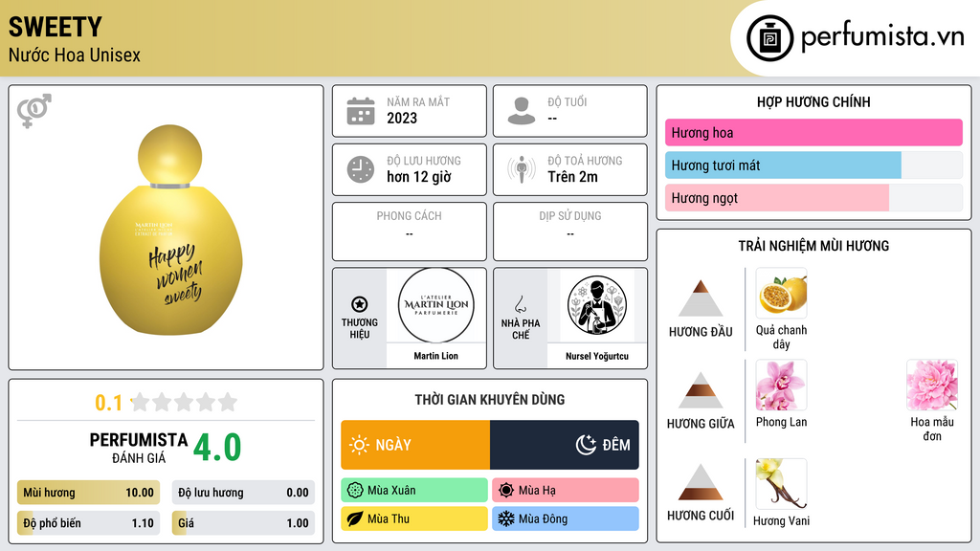Screen dimensions: 980x551
Task: Click the person icon beside Độ tuổi
Action: pyautogui.click(x=522, y=111)
